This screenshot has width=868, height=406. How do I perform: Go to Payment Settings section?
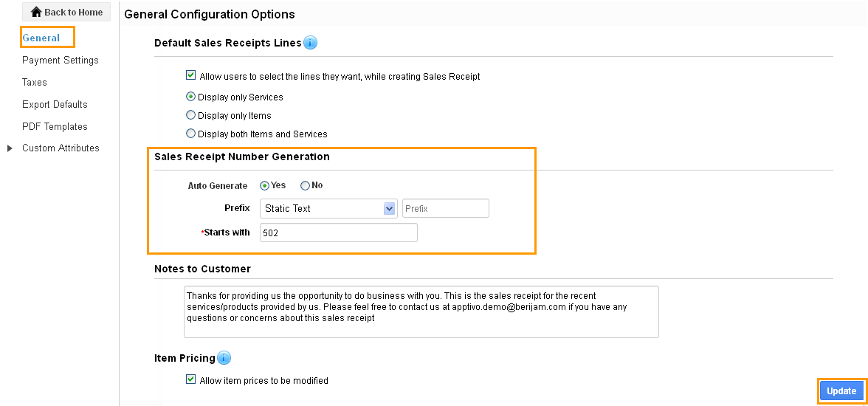pos(61,60)
